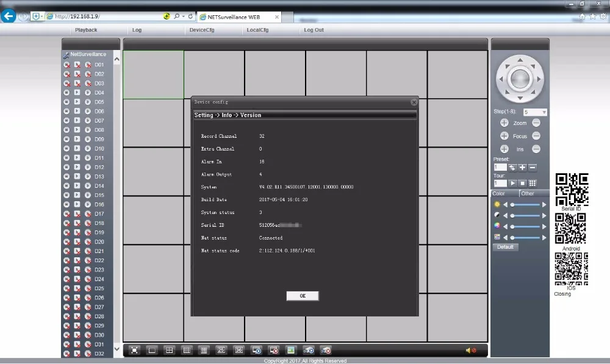Click the address bar URL
The image size is (610, 364).
(x=77, y=16)
